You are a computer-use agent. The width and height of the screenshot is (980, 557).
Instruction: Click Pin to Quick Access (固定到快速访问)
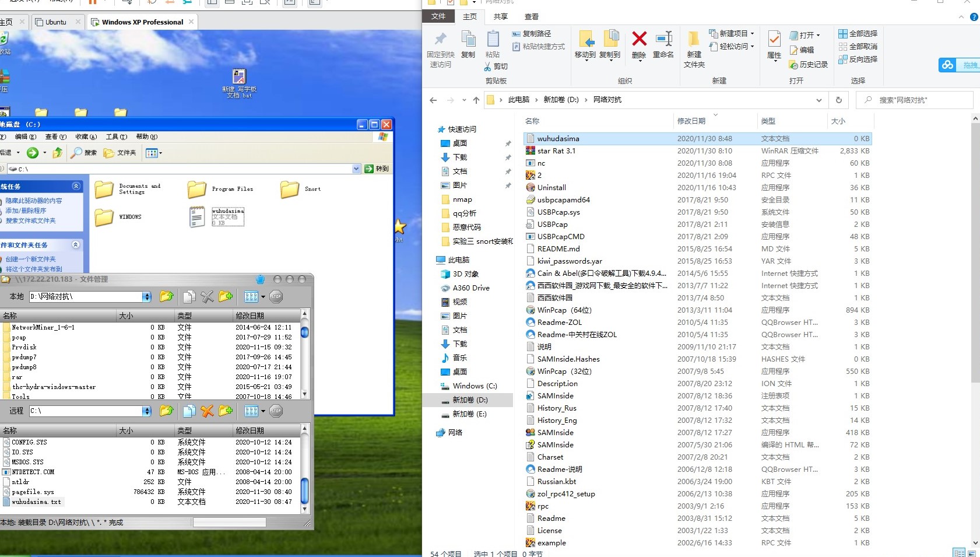pos(441,49)
